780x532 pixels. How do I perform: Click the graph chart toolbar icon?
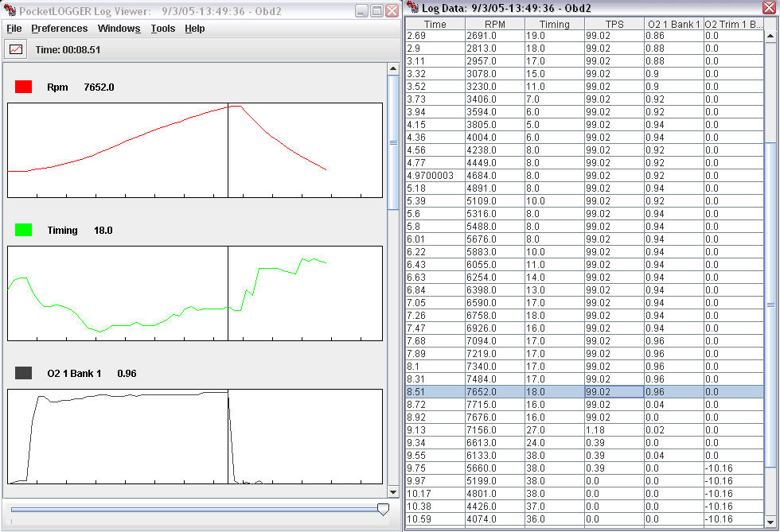pos(16,49)
